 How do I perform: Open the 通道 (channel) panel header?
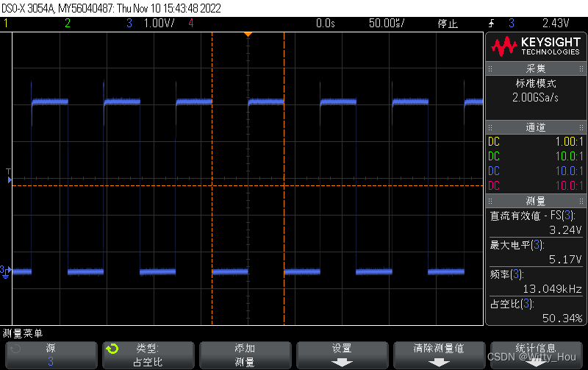pos(536,127)
